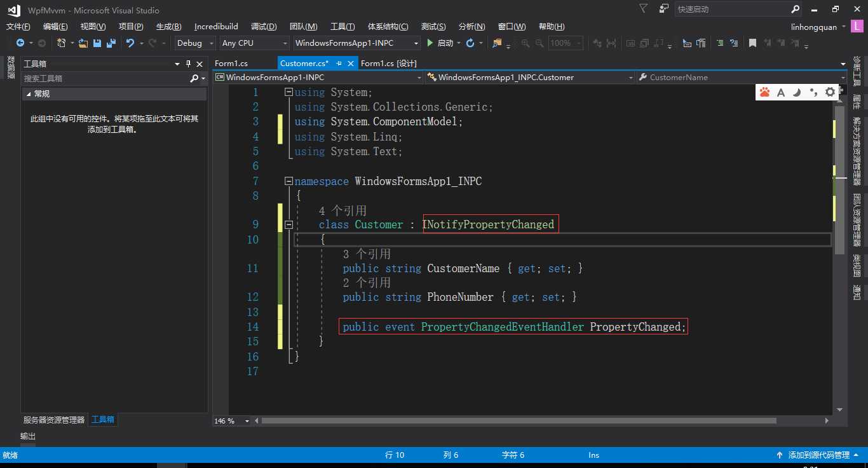
Task: Open the Any CPU platform dropdown
Action: tap(254, 43)
